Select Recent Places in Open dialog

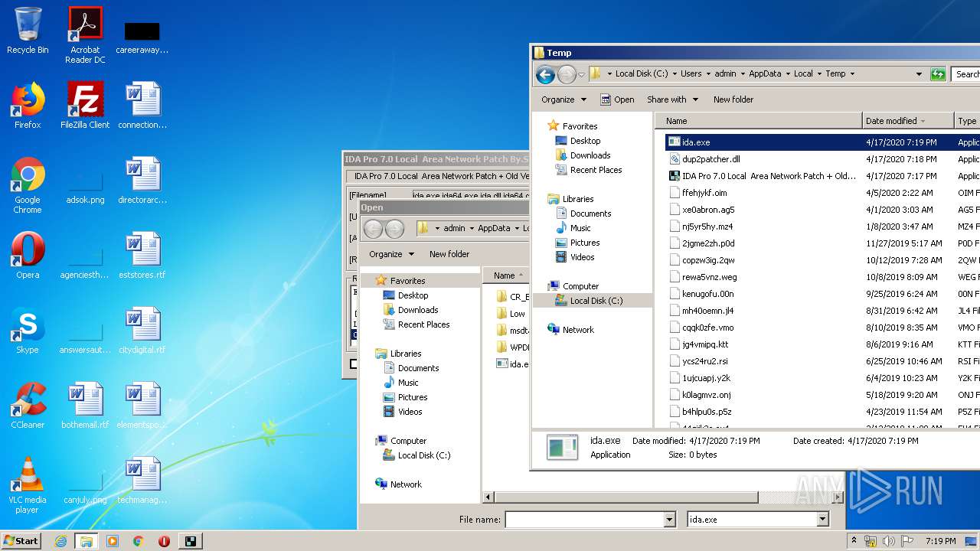(423, 324)
